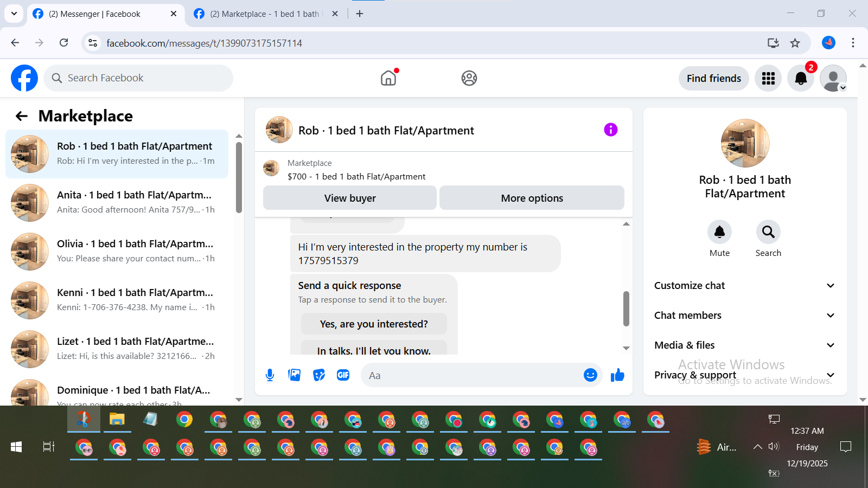Click the install app icon in address bar
Screen dimensions: 868x488
pyautogui.click(x=773, y=43)
